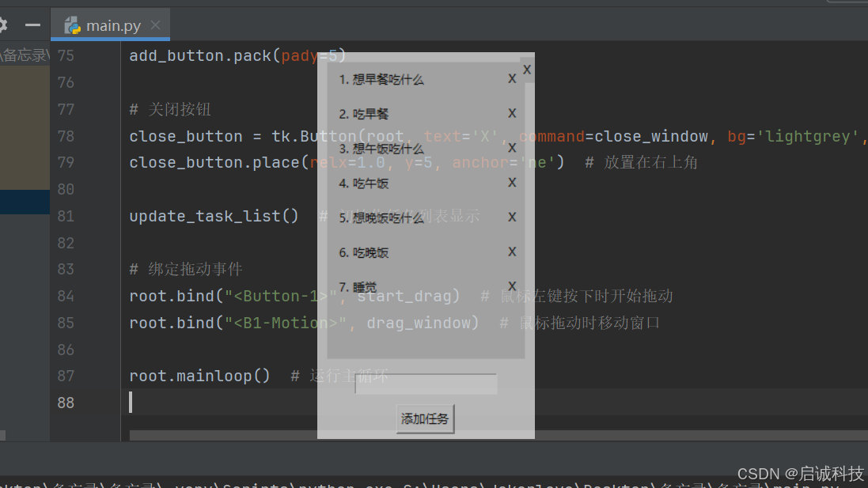Click line number 75 in the gutter
The image size is (868, 488).
tap(66, 56)
